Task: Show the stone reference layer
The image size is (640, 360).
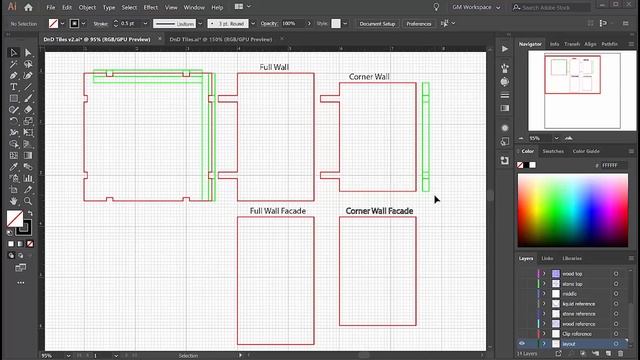Action: 522,314
